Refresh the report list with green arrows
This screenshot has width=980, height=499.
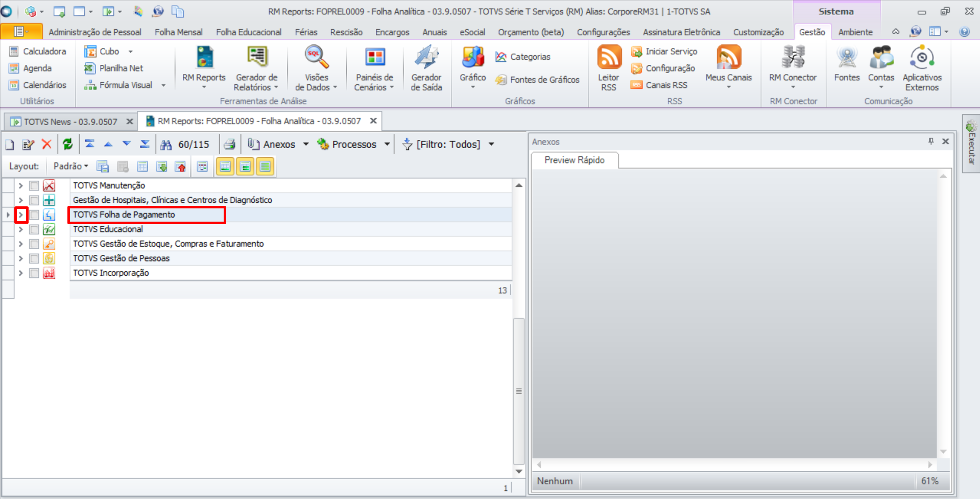click(68, 145)
